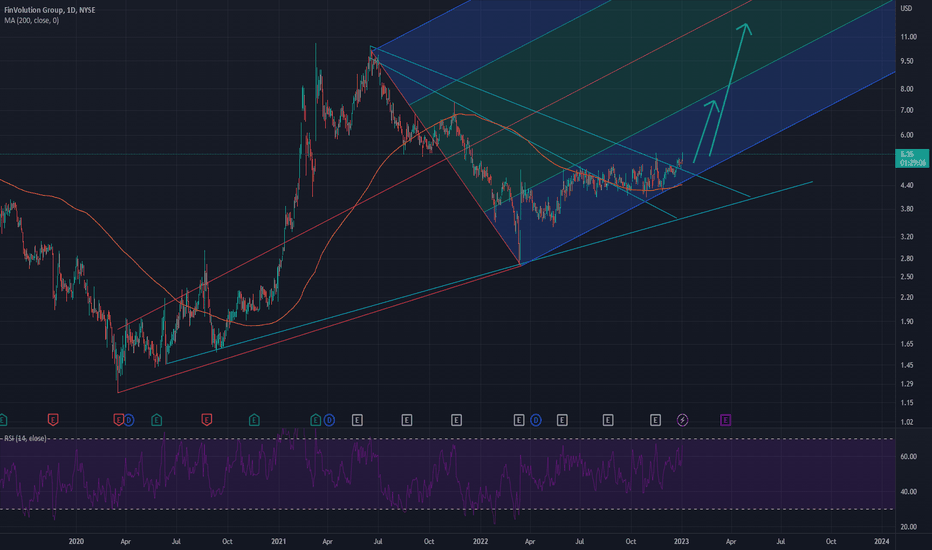Click the gray earnings marker near June 2021
Image resolution: width=932 pixels, height=550 pixels.
357,420
